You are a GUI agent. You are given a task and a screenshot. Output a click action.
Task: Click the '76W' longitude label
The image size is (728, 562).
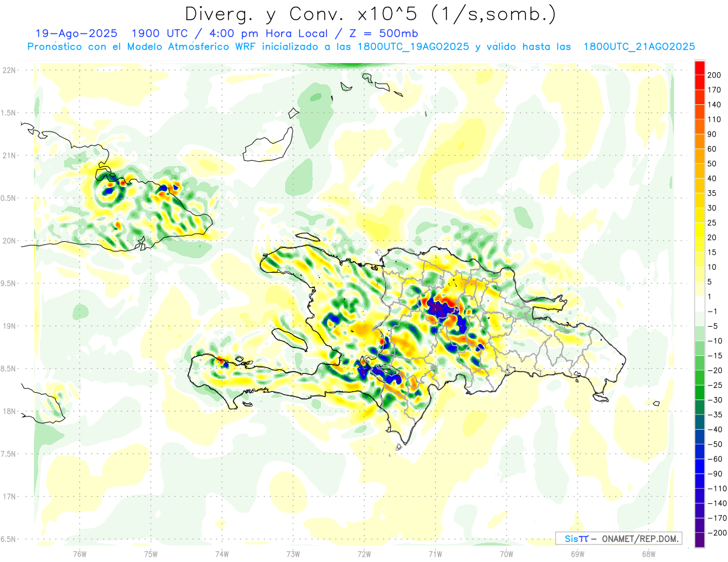click(x=79, y=554)
